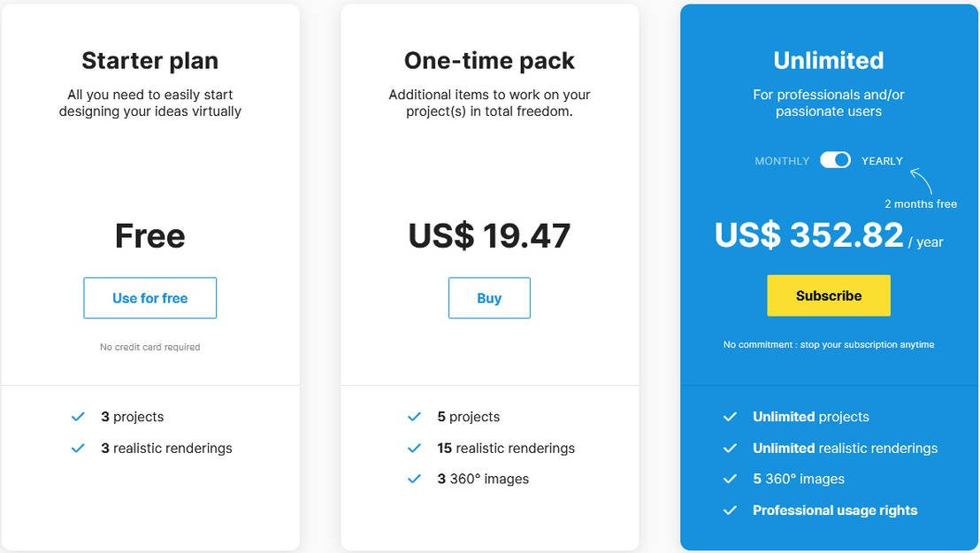
Task: Click the One-time pack heading
Action: (x=489, y=60)
